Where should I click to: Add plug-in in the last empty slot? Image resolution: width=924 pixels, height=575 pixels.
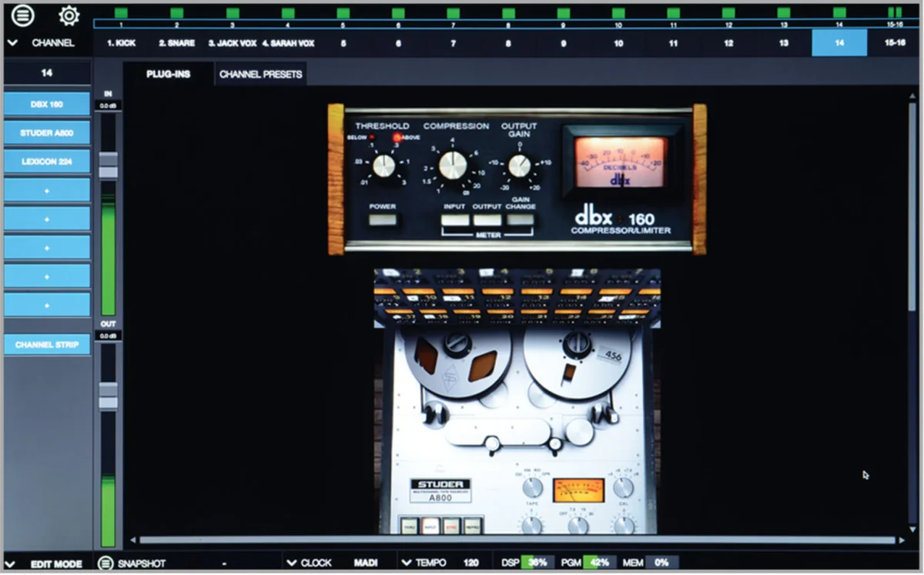47,304
